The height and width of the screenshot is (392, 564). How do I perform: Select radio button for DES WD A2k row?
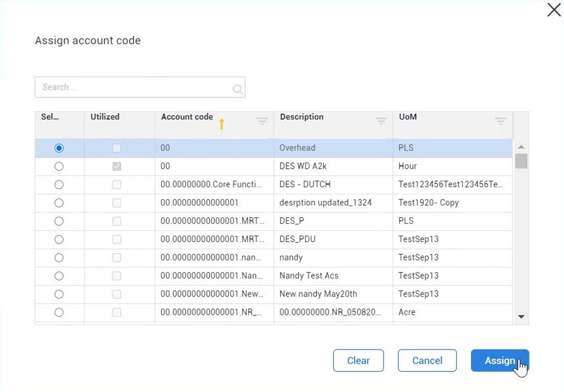(59, 166)
